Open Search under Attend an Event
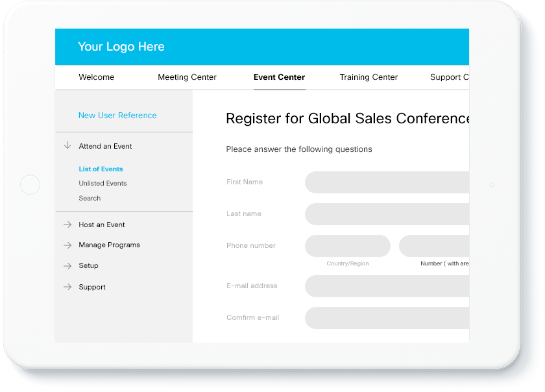The image size is (545, 392). pos(90,198)
